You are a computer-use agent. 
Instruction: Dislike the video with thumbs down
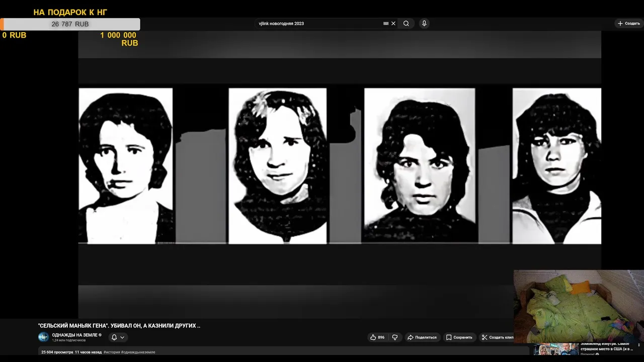[x=395, y=337]
